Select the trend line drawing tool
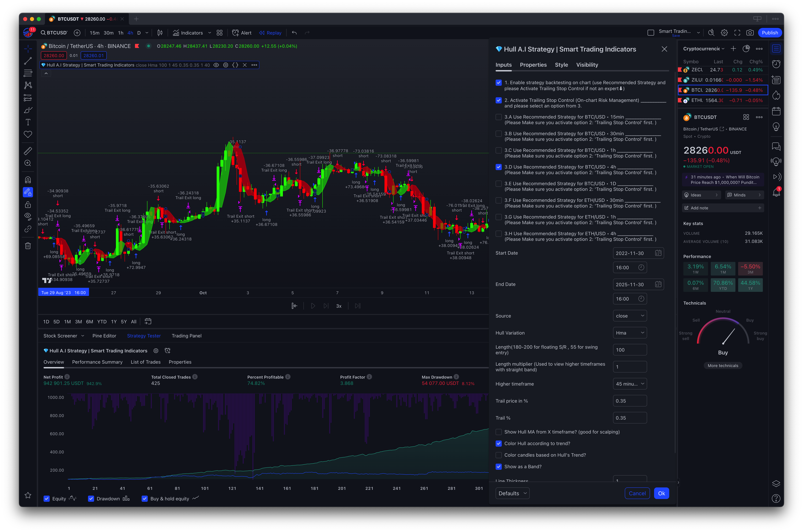 coord(28,61)
